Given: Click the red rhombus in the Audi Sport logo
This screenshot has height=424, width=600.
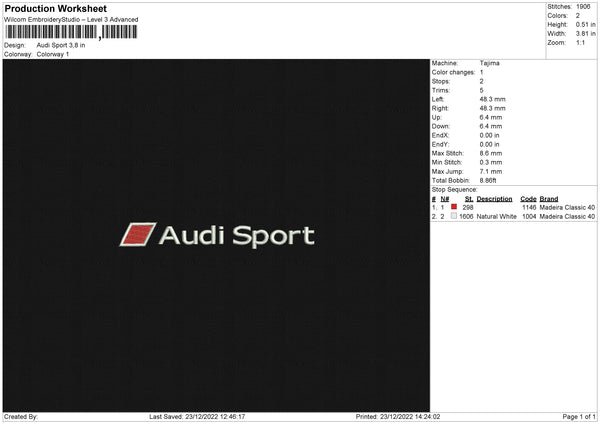Looking at the screenshot, I should coord(138,234).
